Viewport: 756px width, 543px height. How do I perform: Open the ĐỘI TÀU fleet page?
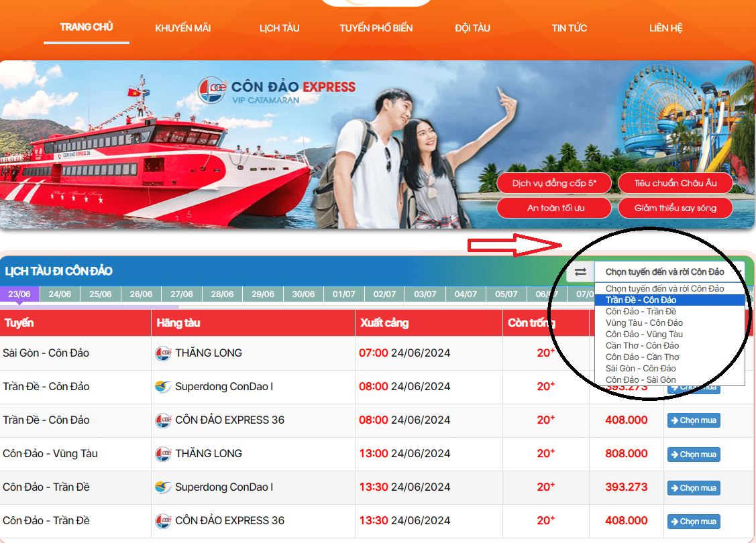point(472,28)
